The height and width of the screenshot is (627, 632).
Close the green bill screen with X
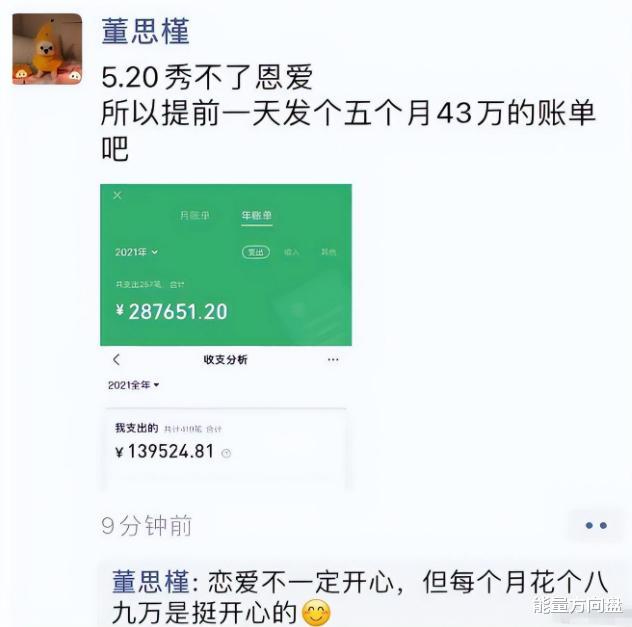click(x=117, y=195)
